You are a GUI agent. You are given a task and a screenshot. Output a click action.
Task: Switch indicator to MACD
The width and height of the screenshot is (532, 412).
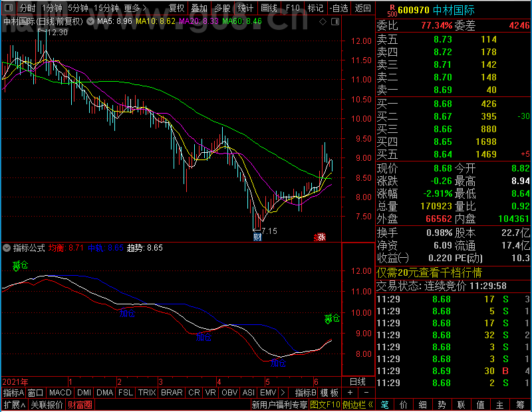coord(60,393)
